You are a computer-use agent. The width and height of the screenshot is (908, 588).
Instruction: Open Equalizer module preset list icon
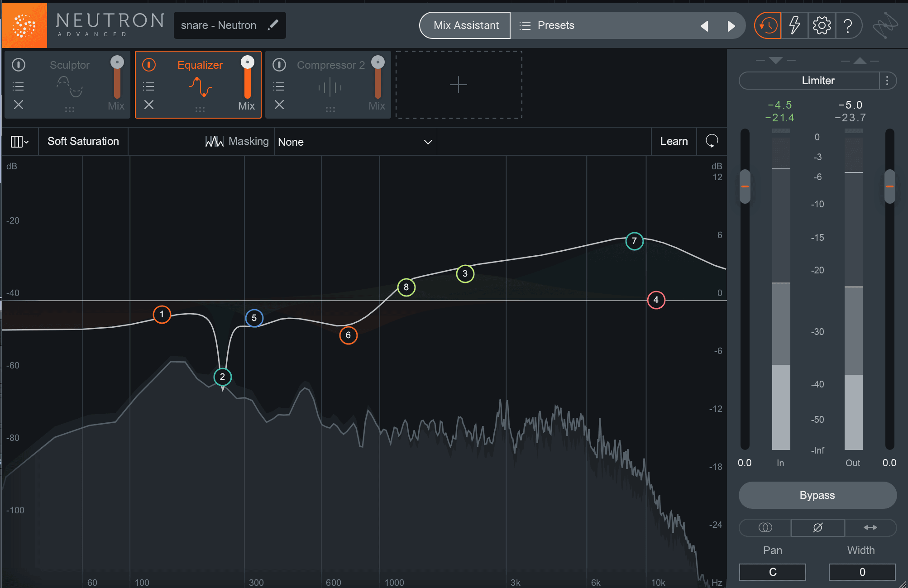[148, 86]
